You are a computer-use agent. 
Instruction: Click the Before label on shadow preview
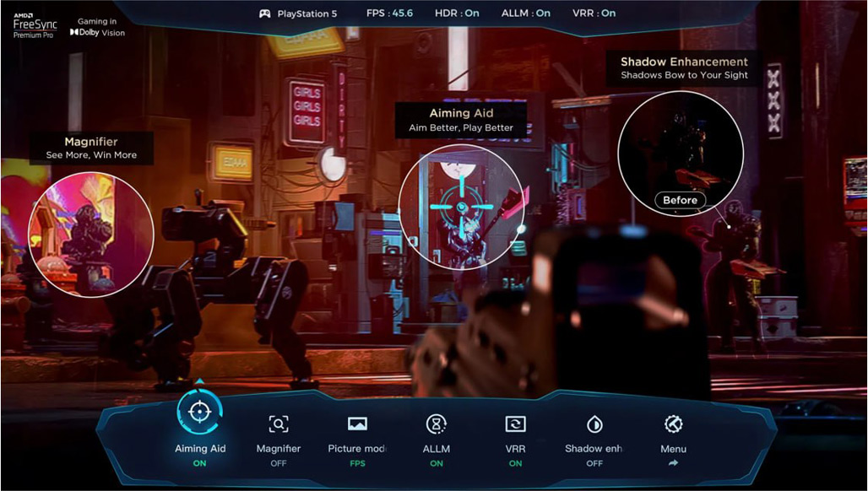pyautogui.click(x=681, y=200)
